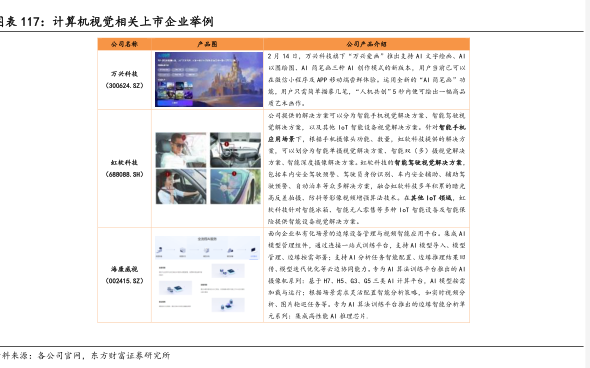Open the driver with sunglasses photo

pyautogui.click(x=181, y=150)
